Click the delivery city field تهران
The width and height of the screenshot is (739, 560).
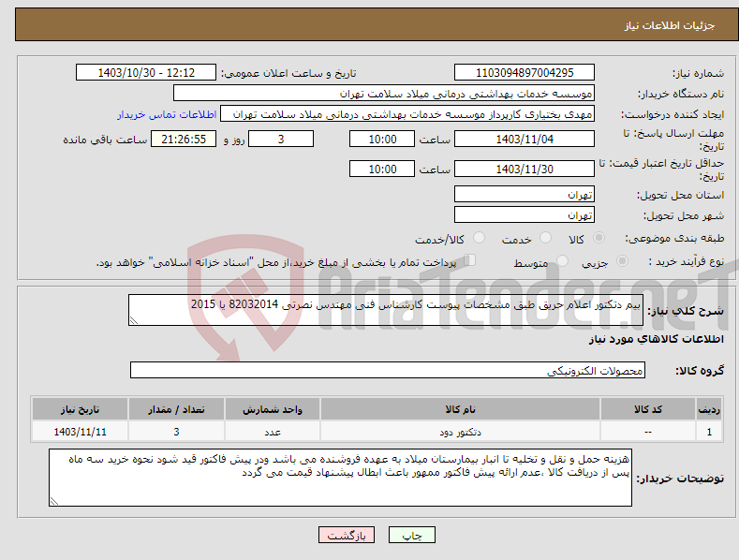[525, 215]
